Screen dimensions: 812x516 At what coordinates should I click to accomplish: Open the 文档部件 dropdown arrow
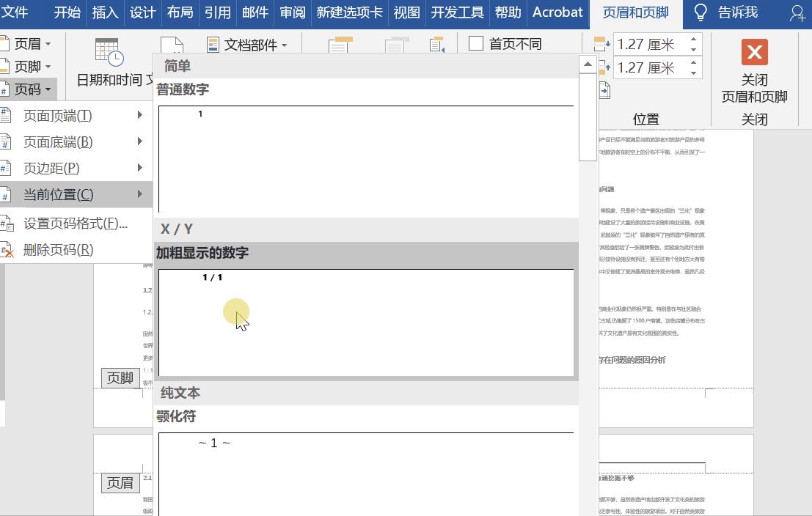(285, 45)
